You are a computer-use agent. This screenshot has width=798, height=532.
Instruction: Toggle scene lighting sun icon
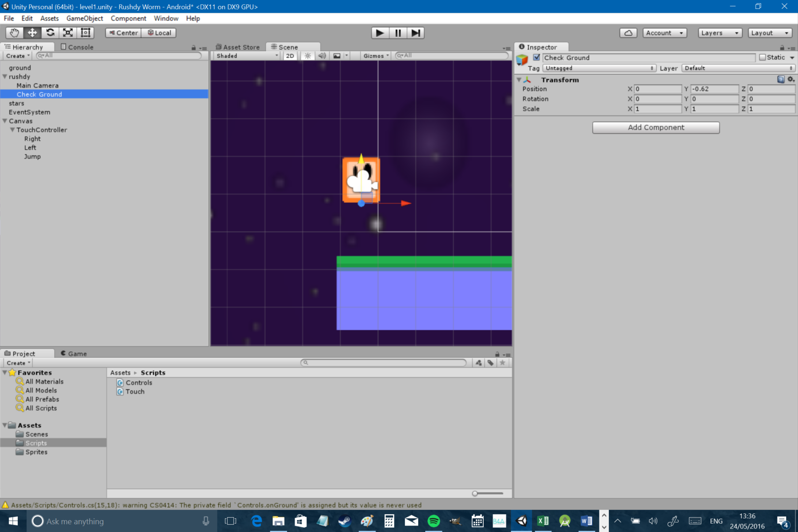coord(308,56)
